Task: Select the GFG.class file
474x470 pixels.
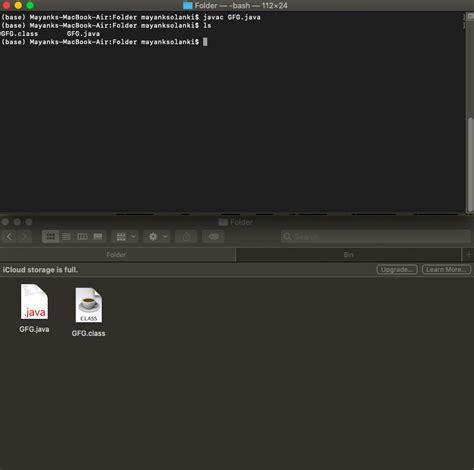Action: (88, 312)
